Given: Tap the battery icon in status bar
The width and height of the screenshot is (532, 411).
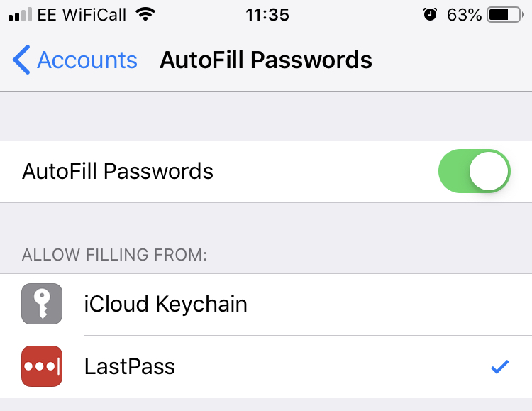Looking at the screenshot, I should (x=505, y=15).
